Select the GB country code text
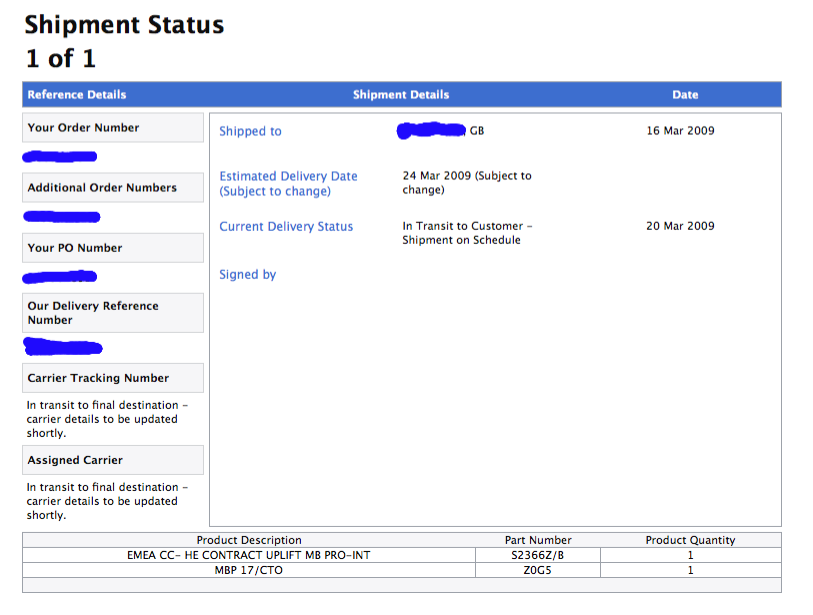 pyautogui.click(x=476, y=131)
